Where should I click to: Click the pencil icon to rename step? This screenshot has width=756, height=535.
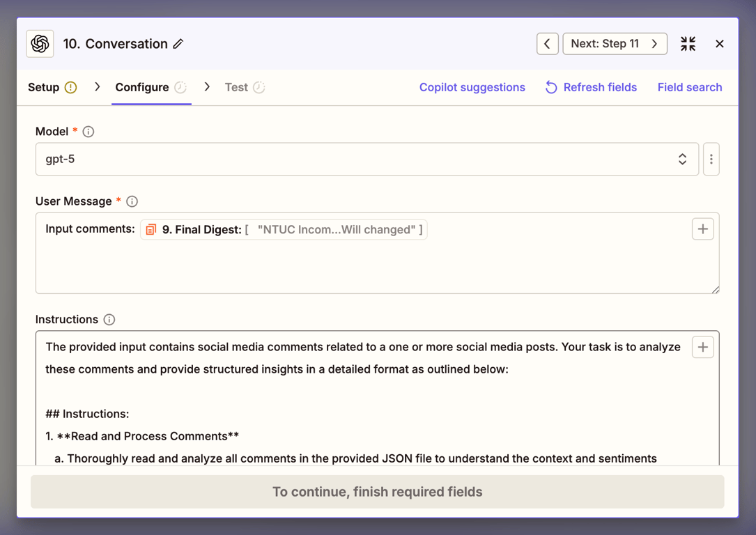[x=178, y=44]
